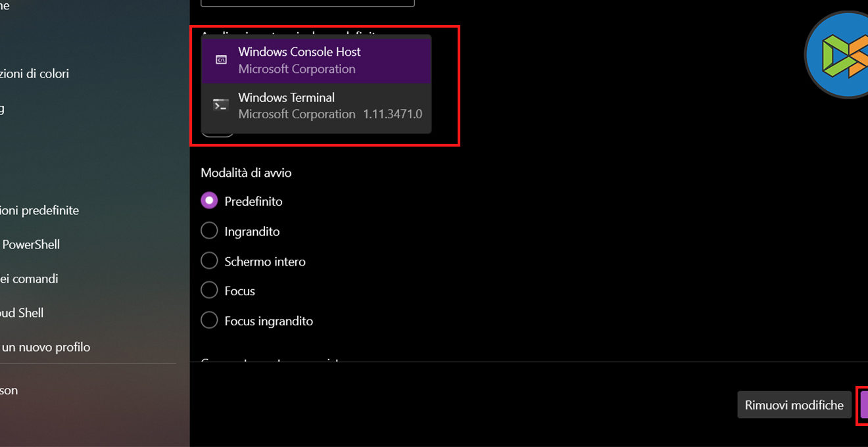Image resolution: width=868 pixels, height=447 pixels.
Task: Select the Predefinito launch mode
Action: [x=209, y=201]
